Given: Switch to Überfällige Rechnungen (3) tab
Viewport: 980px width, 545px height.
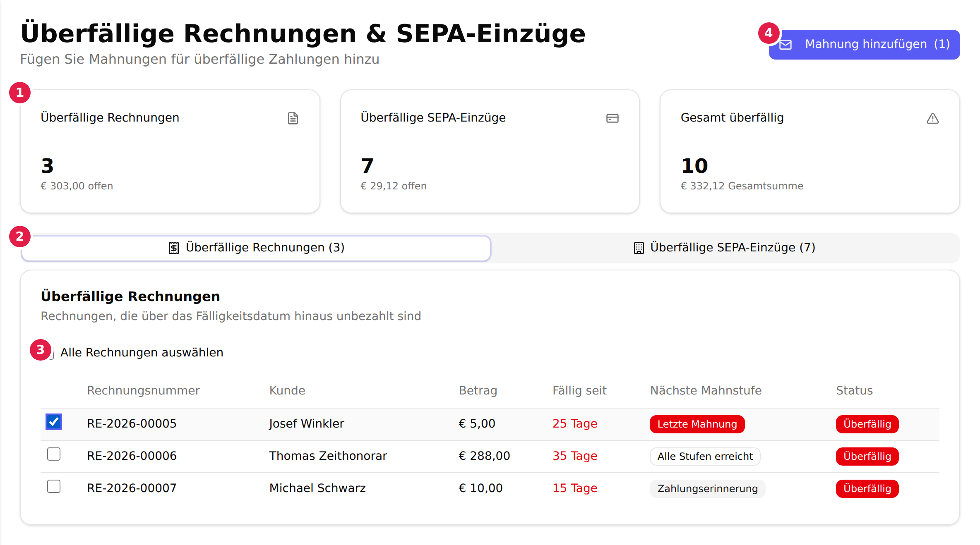Looking at the screenshot, I should pos(256,248).
